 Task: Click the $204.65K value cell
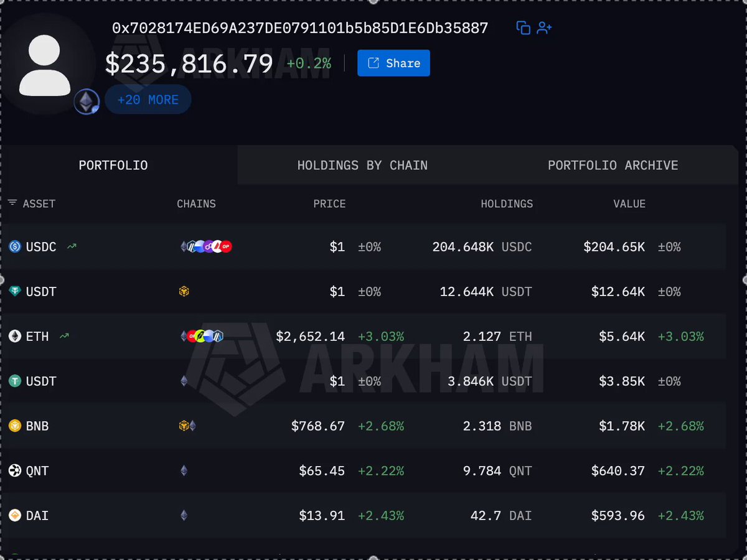tap(614, 247)
